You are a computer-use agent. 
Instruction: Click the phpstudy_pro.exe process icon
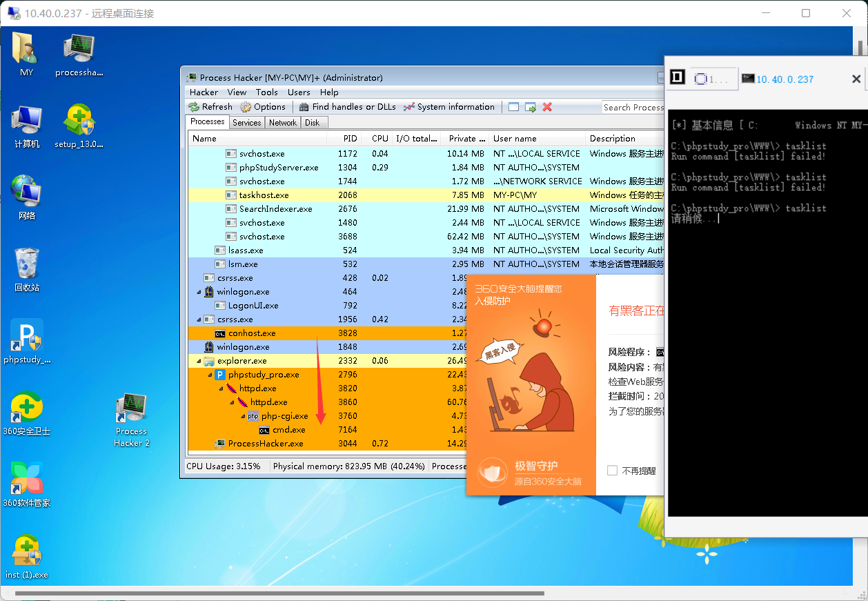point(220,375)
